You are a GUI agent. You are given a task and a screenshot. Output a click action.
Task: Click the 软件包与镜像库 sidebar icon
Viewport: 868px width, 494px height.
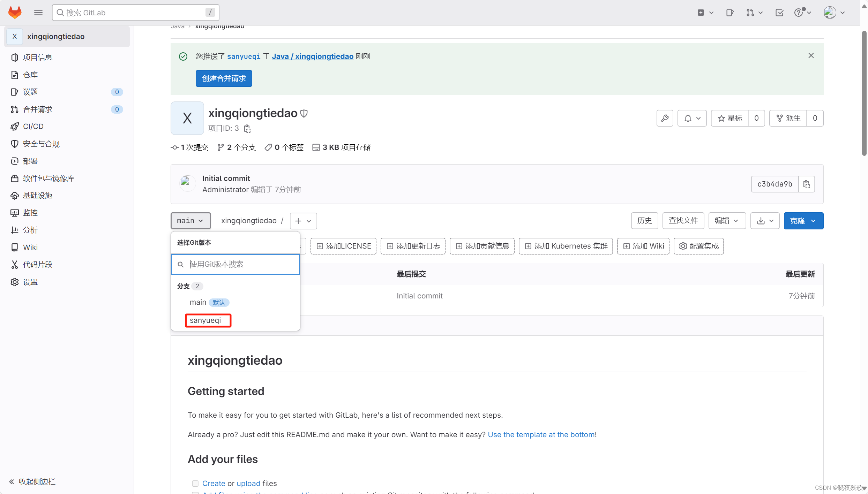coord(14,178)
